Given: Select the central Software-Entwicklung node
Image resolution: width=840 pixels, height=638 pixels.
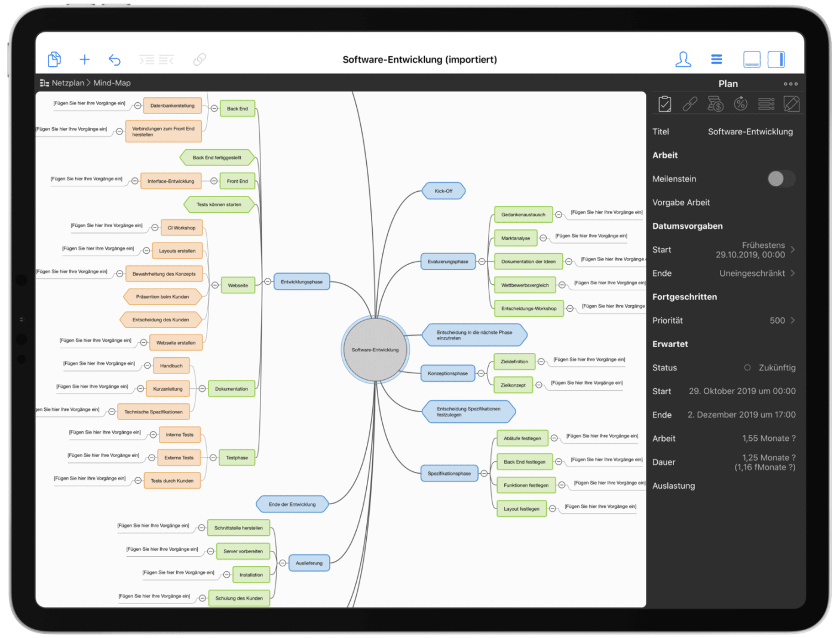Looking at the screenshot, I should click(x=375, y=349).
